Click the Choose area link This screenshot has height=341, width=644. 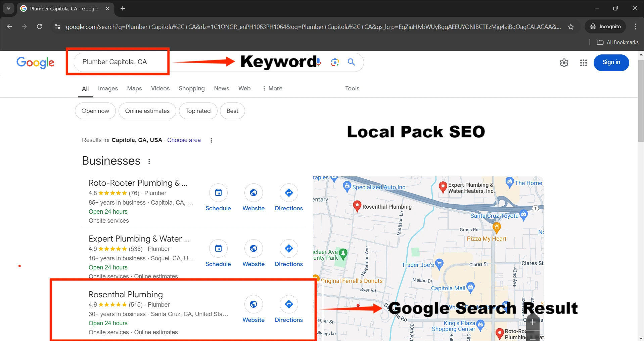coord(184,140)
